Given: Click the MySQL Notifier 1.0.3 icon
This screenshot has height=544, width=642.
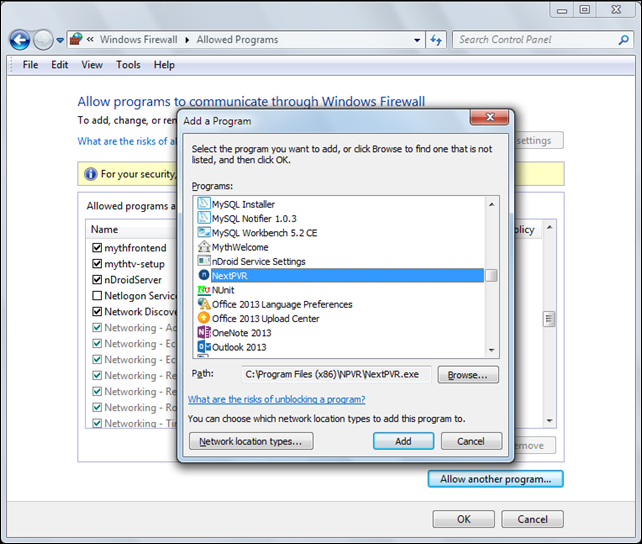Looking at the screenshot, I should (204, 218).
